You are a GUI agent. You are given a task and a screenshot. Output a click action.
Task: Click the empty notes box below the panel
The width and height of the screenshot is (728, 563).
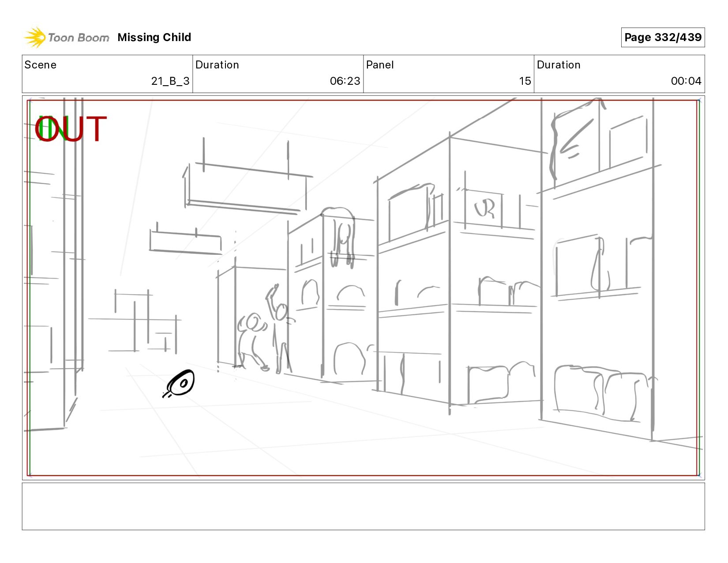pyautogui.click(x=363, y=506)
